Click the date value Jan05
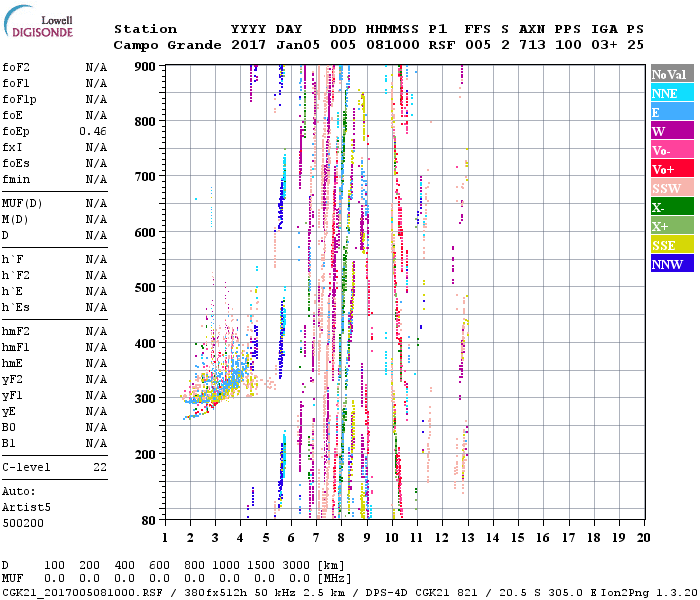This screenshot has height=600, width=700. pos(298,45)
